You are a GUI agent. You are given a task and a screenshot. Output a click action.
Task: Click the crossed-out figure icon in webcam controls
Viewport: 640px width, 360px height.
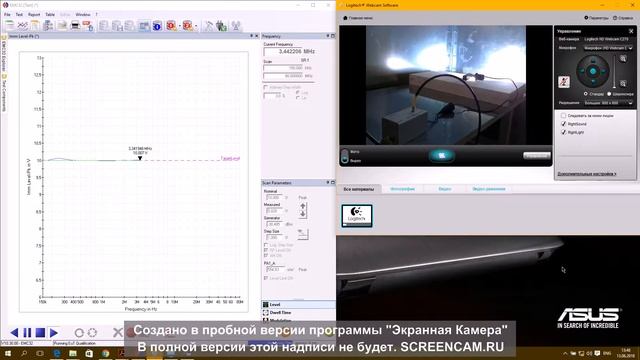point(564,82)
